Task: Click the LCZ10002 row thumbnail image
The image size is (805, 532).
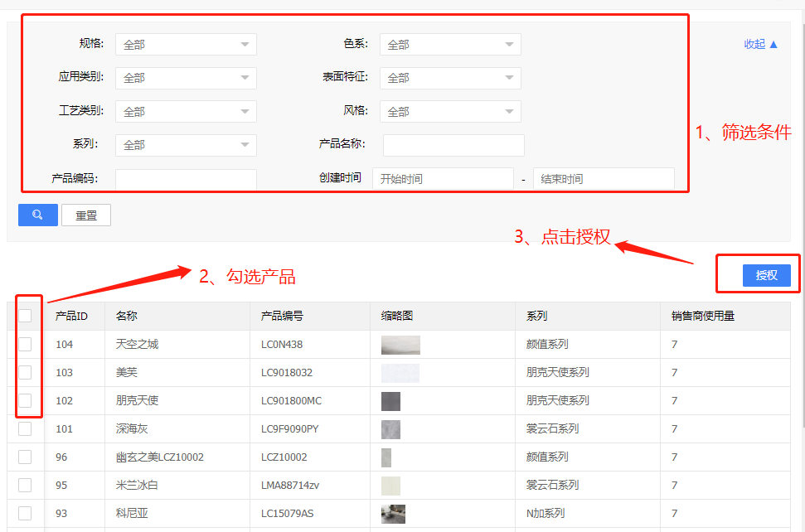Action: [386, 457]
